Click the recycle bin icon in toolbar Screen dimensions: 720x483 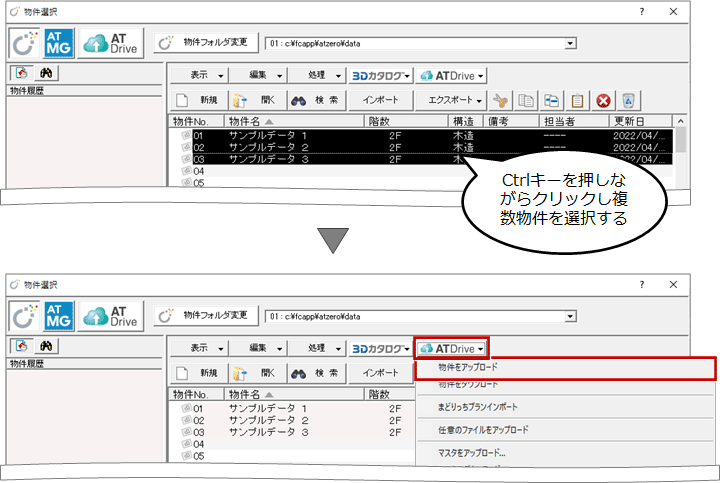click(x=630, y=100)
